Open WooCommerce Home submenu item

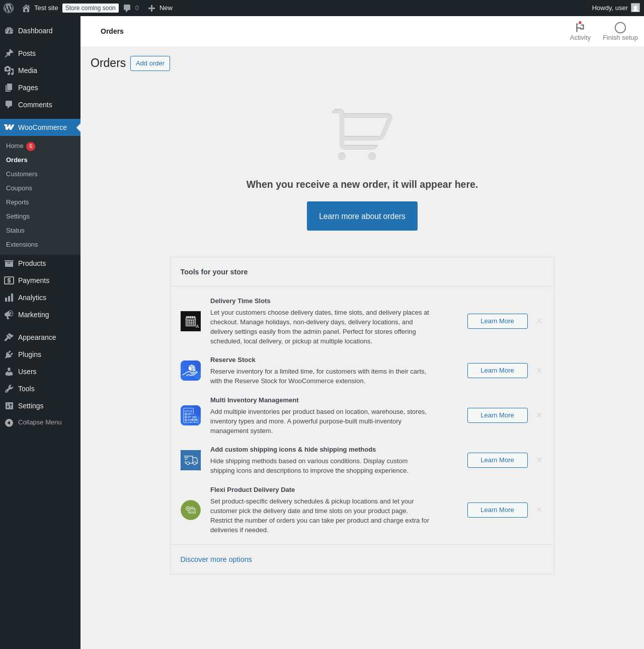(x=15, y=146)
